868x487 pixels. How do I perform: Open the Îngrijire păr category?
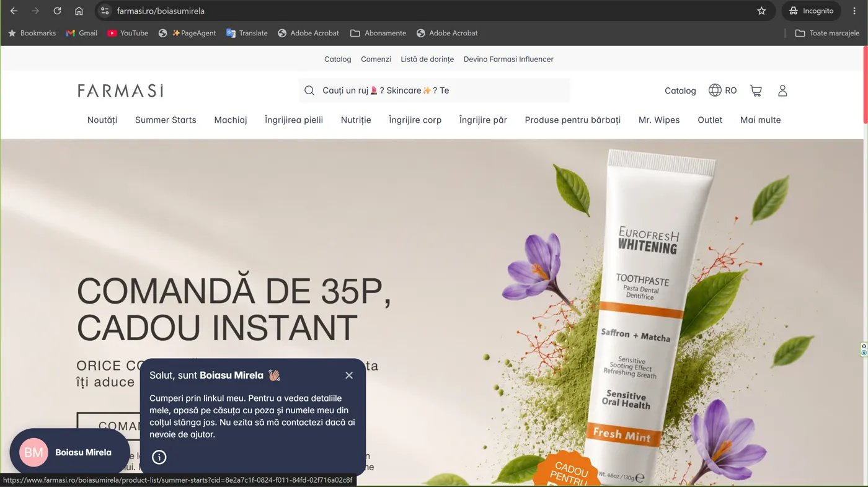tap(483, 120)
